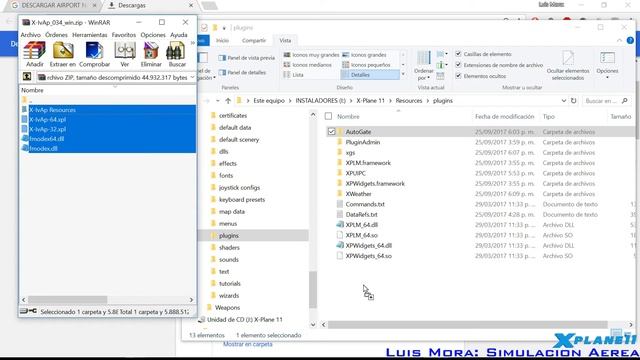This screenshot has width=640, height=360.
Task: Toggle Elementos ocultos checkbox
Action: point(458,76)
